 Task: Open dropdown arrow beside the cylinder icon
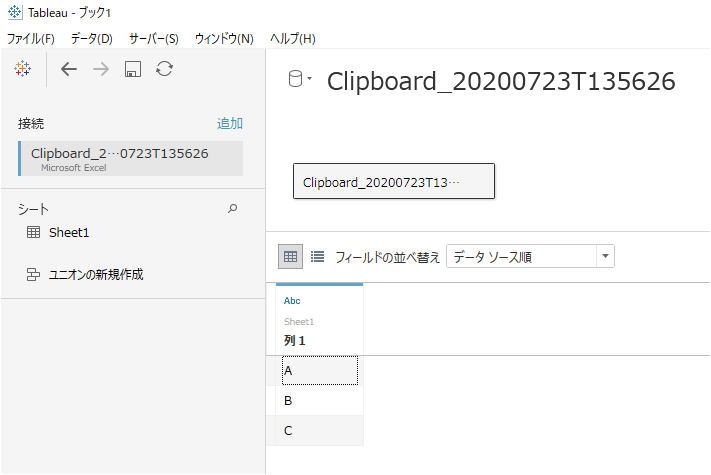(310, 78)
